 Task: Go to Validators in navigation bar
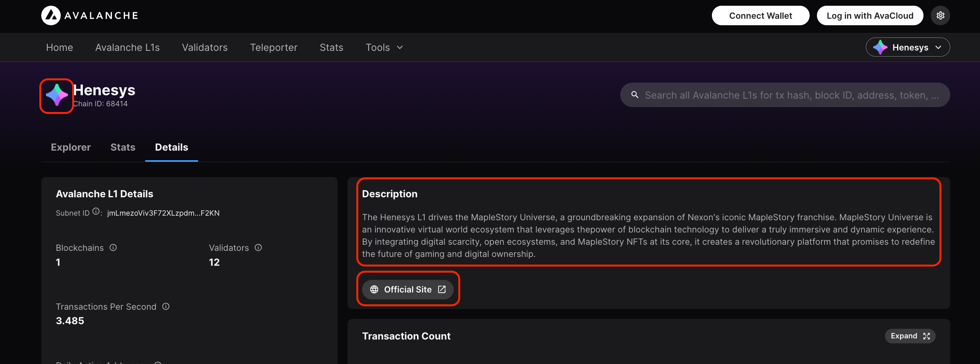(205, 47)
